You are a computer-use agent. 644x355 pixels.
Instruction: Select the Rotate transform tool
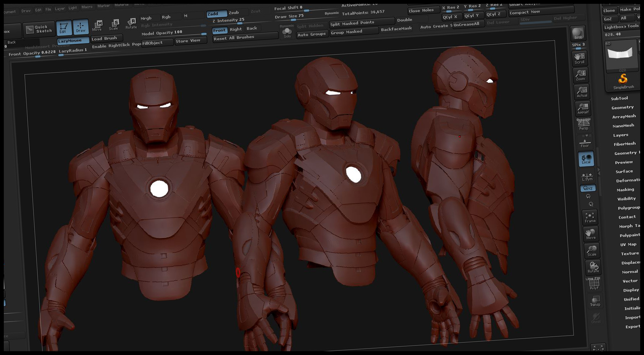pos(131,24)
